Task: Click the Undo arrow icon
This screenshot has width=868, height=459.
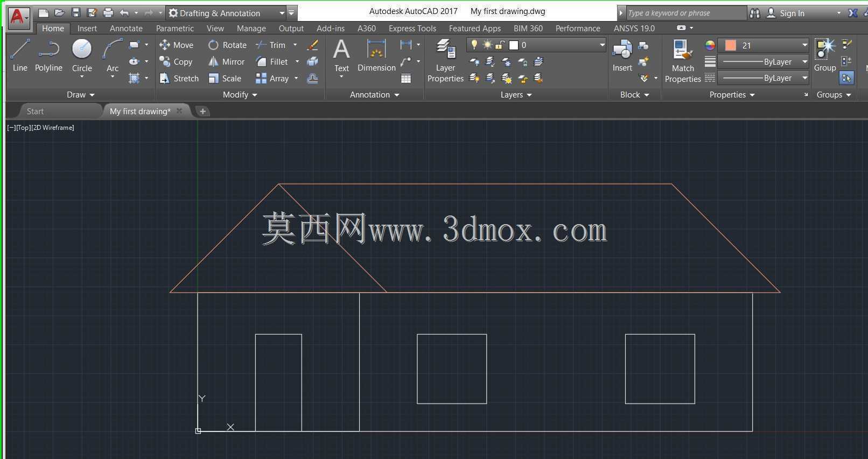Action: 124,13
